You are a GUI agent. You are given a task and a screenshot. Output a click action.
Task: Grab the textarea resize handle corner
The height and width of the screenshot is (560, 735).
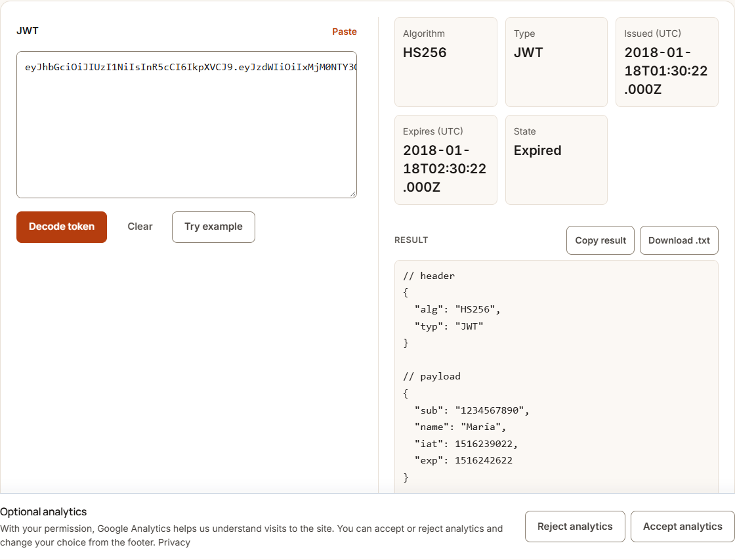353,194
